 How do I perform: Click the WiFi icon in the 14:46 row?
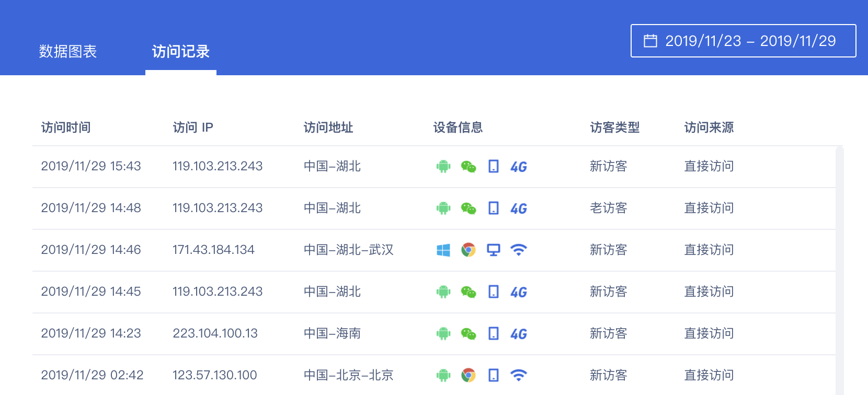518,250
